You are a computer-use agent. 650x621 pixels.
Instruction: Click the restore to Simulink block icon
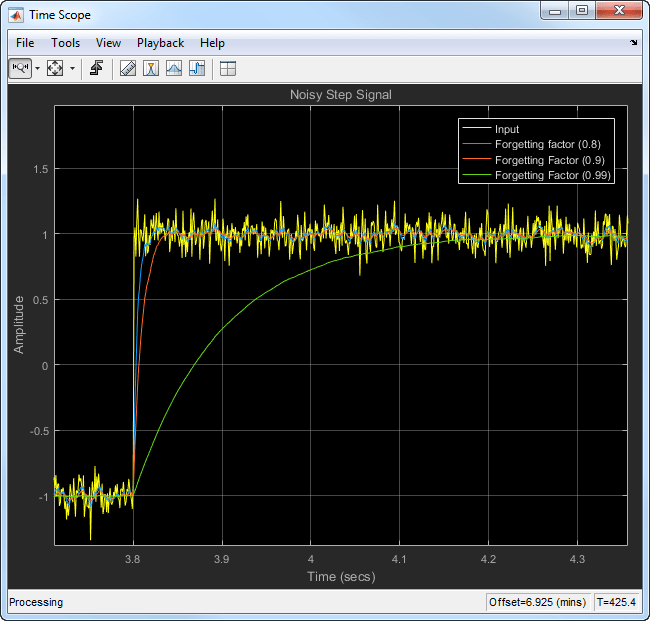click(x=97, y=68)
